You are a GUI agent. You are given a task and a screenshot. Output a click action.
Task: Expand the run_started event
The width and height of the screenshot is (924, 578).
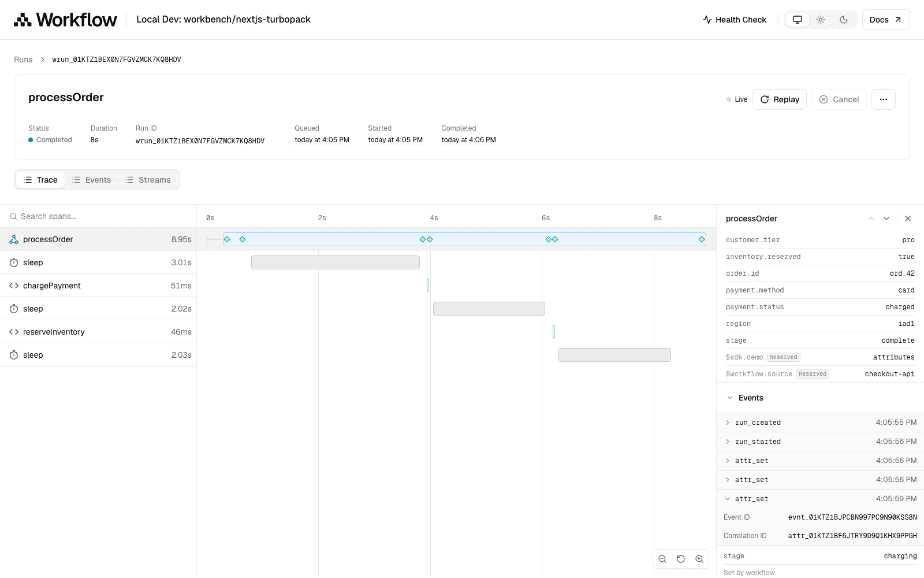point(820,442)
